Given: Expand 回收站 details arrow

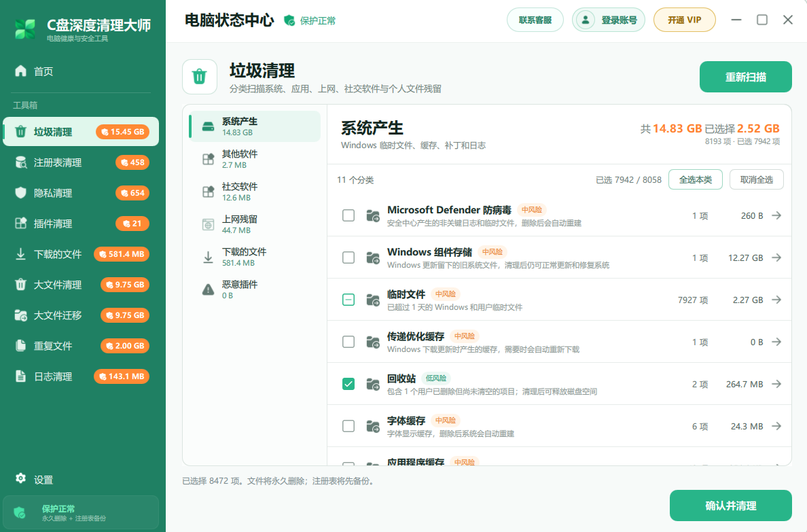Looking at the screenshot, I should click(x=776, y=384).
